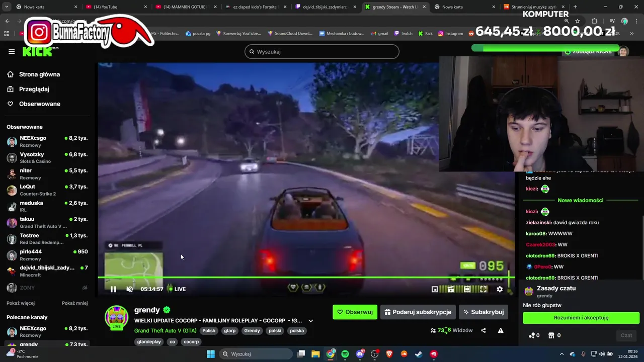The width and height of the screenshot is (644, 362).
Task: Open the video player settings gear
Action: click(500, 289)
